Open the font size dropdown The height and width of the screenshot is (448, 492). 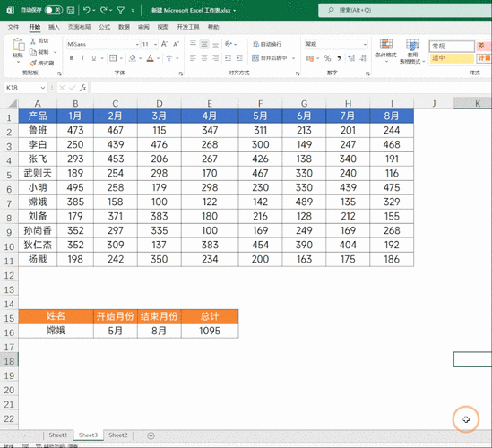pyautogui.click(x=155, y=45)
